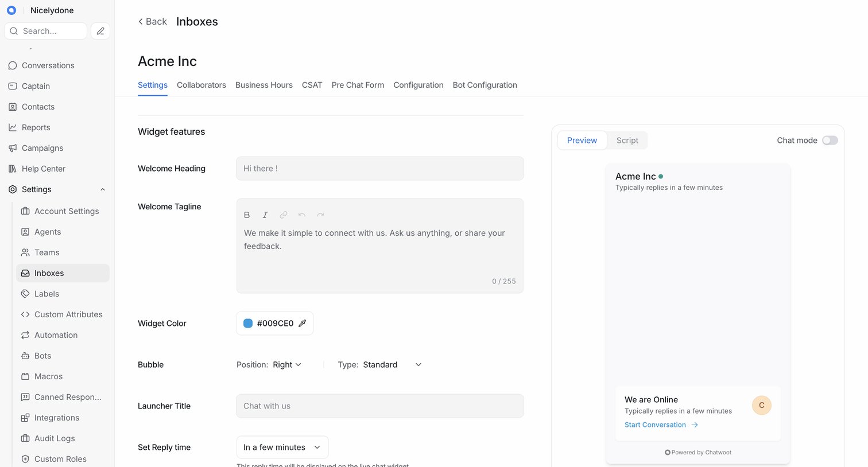Select the Preview tab in widget panel

click(x=582, y=141)
